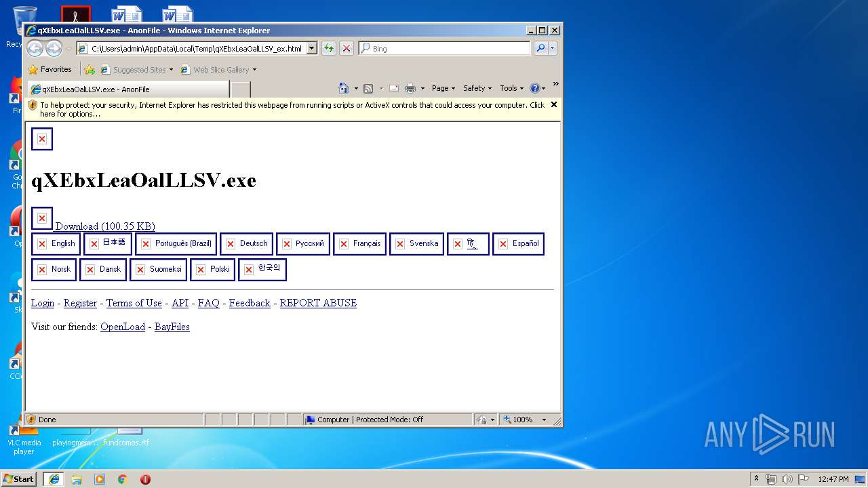The height and width of the screenshot is (488, 868).
Task: Click the Forward navigation arrow
Action: (54, 48)
